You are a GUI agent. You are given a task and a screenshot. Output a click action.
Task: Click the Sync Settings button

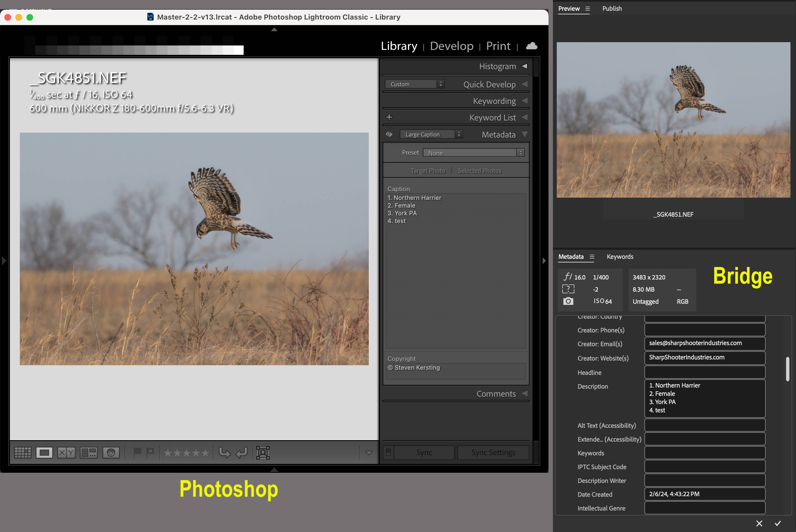tap(493, 452)
